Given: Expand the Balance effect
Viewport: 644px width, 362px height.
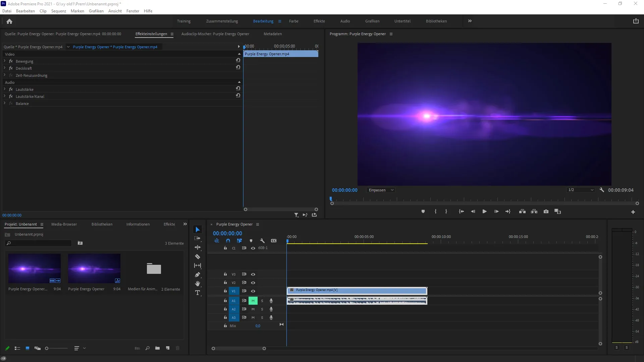Looking at the screenshot, I should coord(5,103).
